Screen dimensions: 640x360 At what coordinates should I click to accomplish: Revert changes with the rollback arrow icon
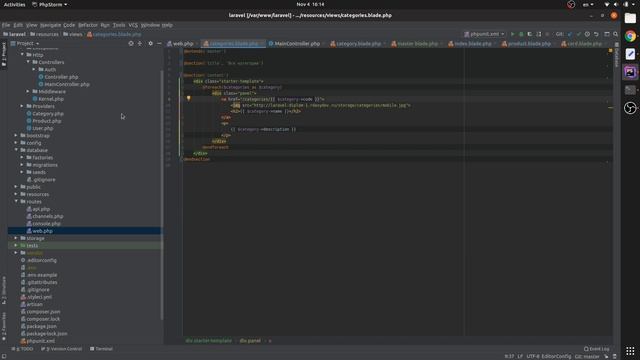click(596, 34)
